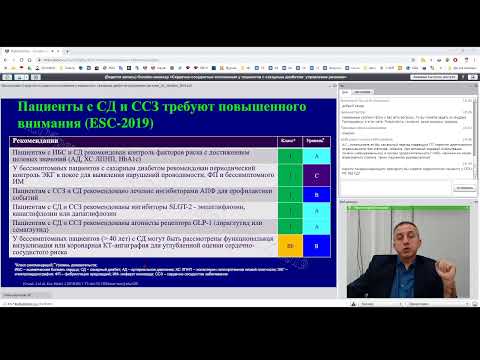Image resolution: width=480 pixels, height=360 pixels.
Task: Send chat message with Отправить button
Action: point(464,188)
